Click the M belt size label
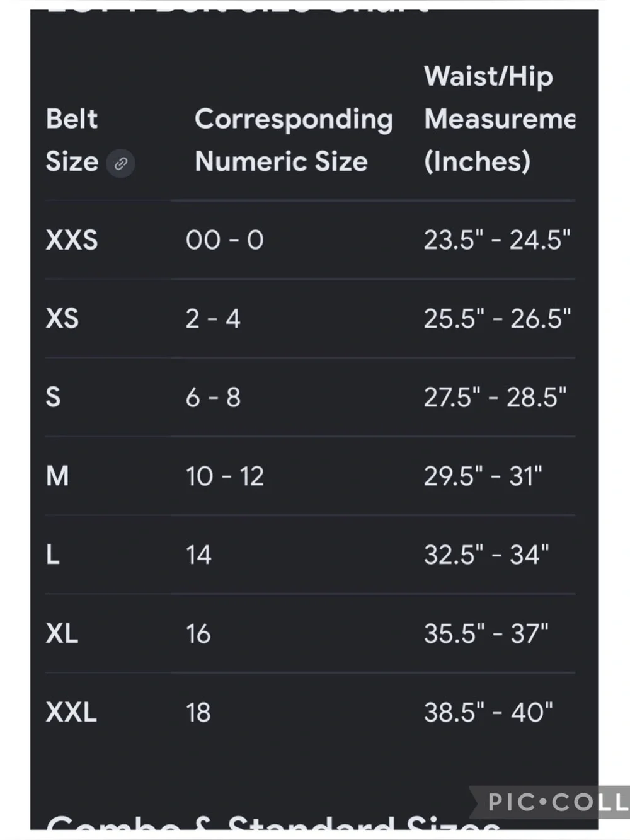630x840 pixels. [57, 476]
